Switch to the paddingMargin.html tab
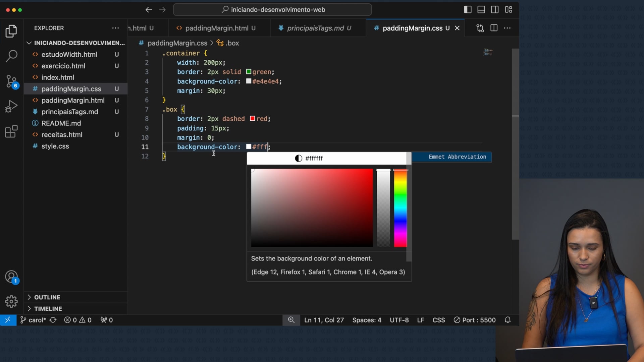The height and width of the screenshot is (362, 644). pyautogui.click(x=217, y=28)
